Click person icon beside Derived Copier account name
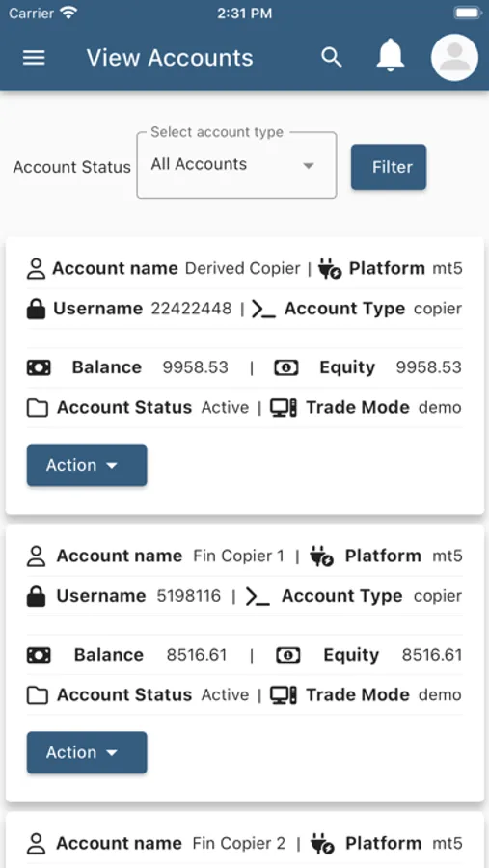 click(36, 269)
